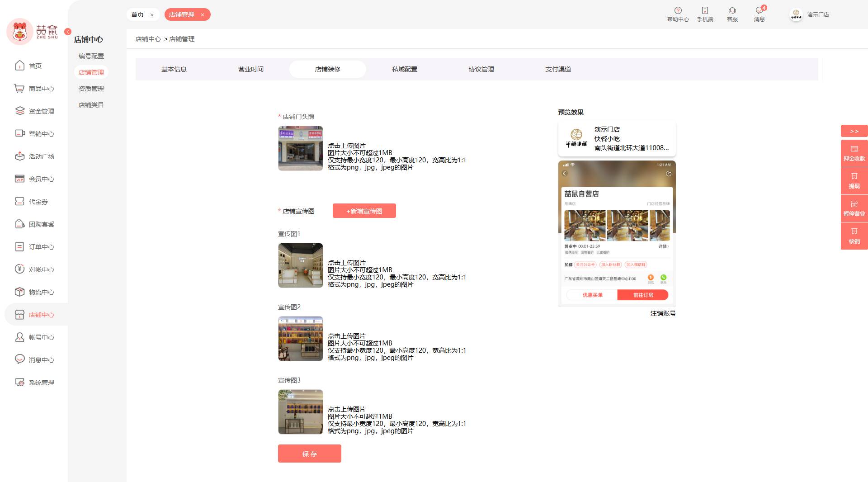Click 前往订房 in the preview
868x482 pixels.
tap(643, 295)
